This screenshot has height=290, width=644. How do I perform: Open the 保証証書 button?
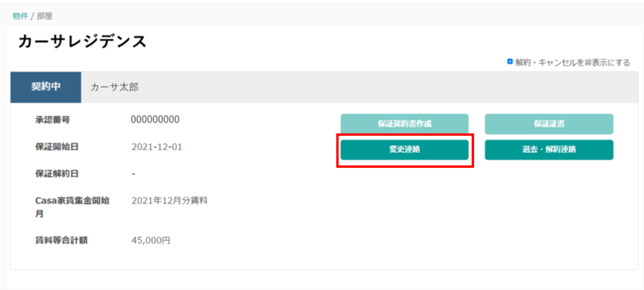548,124
